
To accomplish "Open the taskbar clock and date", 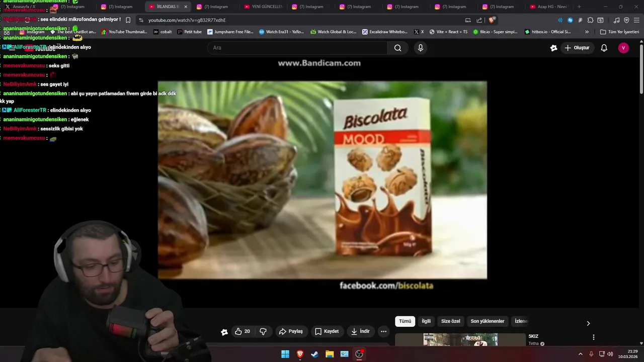I will coord(629,354).
